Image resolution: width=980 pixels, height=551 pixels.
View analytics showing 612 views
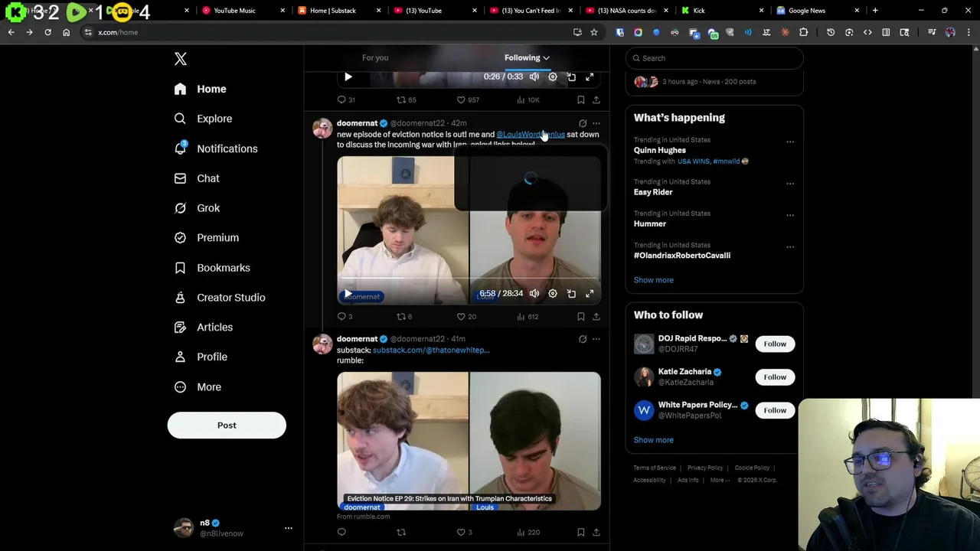pos(528,316)
